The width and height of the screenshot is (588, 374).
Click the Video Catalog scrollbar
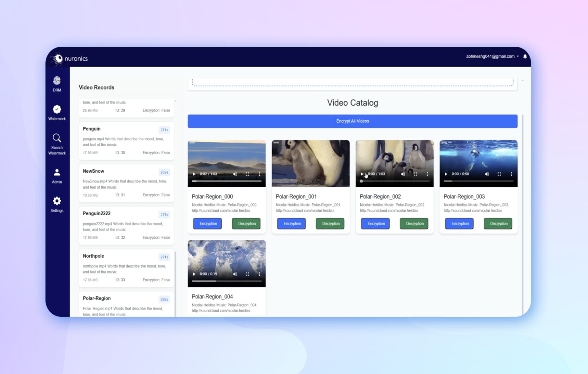pos(523,215)
